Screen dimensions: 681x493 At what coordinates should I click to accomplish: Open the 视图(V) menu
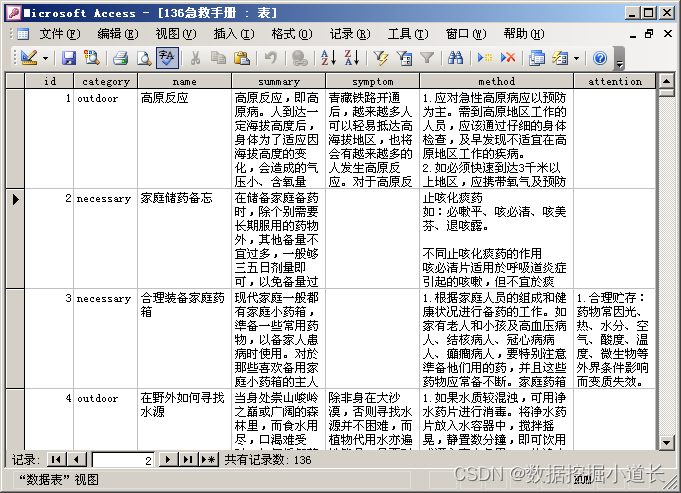(176, 34)
